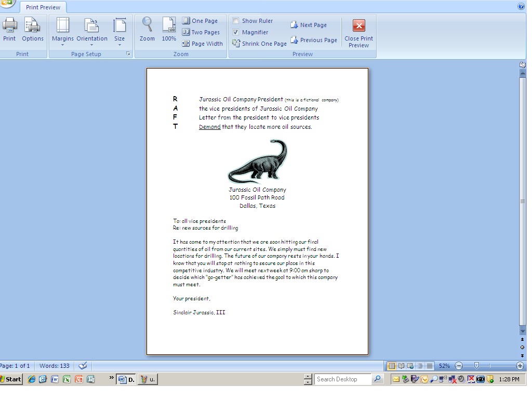532x399 pixels.
Task: Switch to One Page view
Action: coord(200,21)
